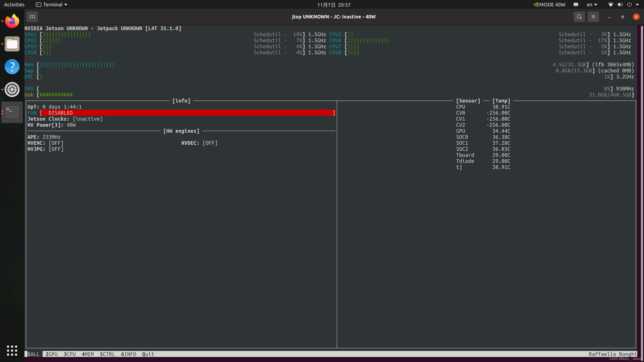
Task: Show all applications from the dock grid
Action: (12, 350)
